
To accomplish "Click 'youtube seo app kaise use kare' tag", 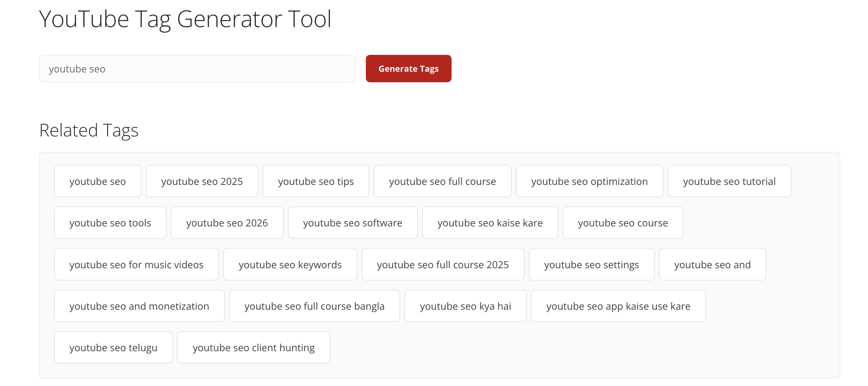I will click(x=618, y=306).
